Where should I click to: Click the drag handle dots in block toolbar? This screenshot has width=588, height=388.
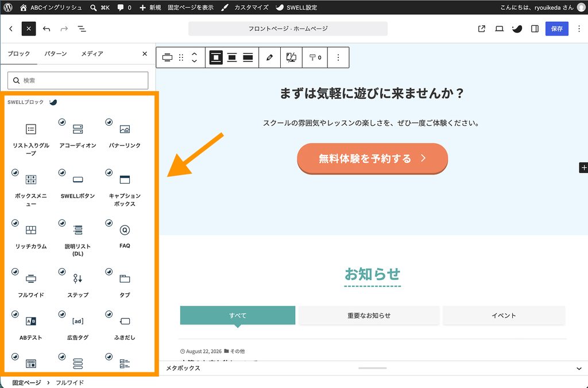(181, 57)
